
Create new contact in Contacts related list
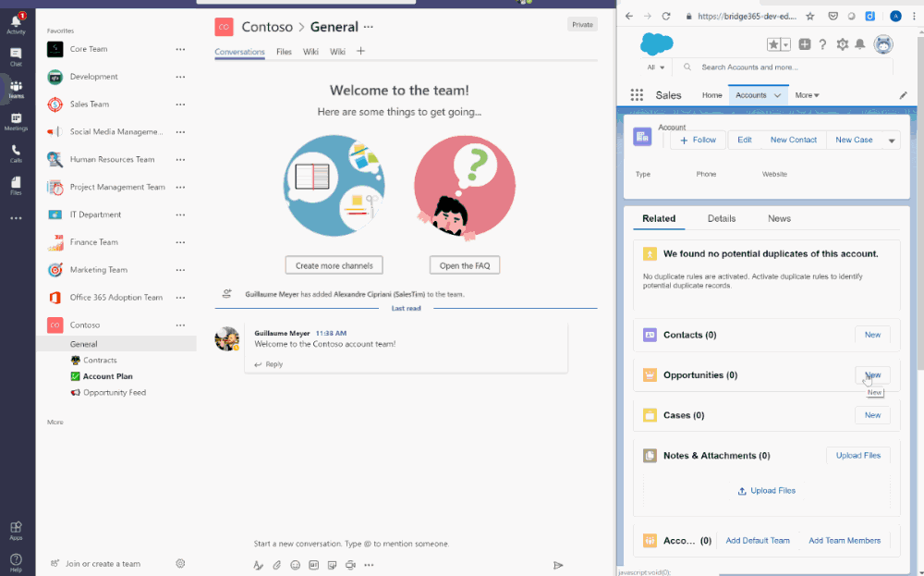point(872,335)
